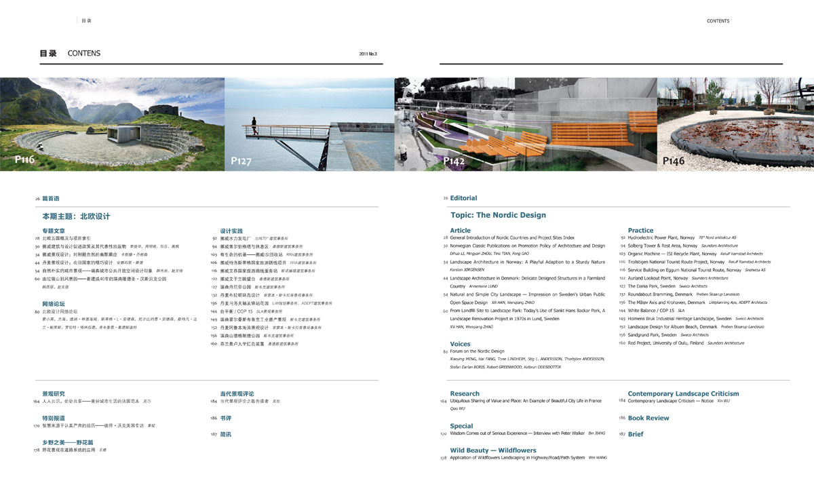Click 'Trollstigen National Tourist Route Project' entry
814x504 pixels.
(x=676, y=262)
